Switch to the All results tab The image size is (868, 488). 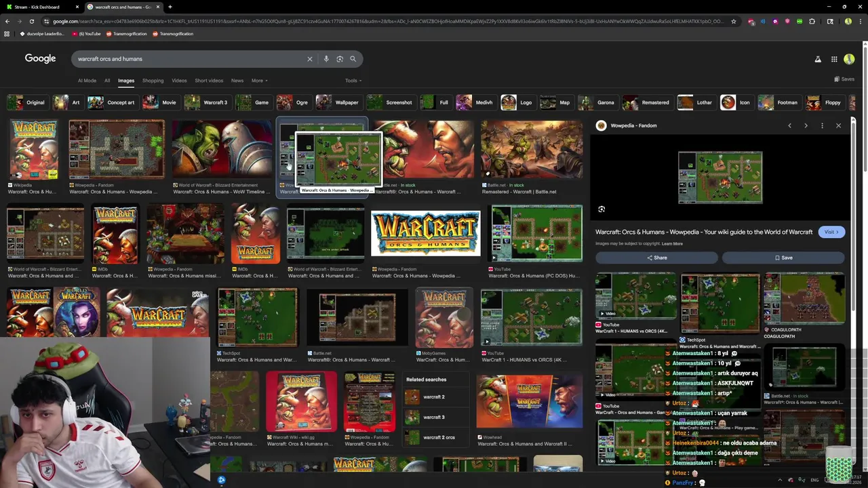click(x=107, y=81)
